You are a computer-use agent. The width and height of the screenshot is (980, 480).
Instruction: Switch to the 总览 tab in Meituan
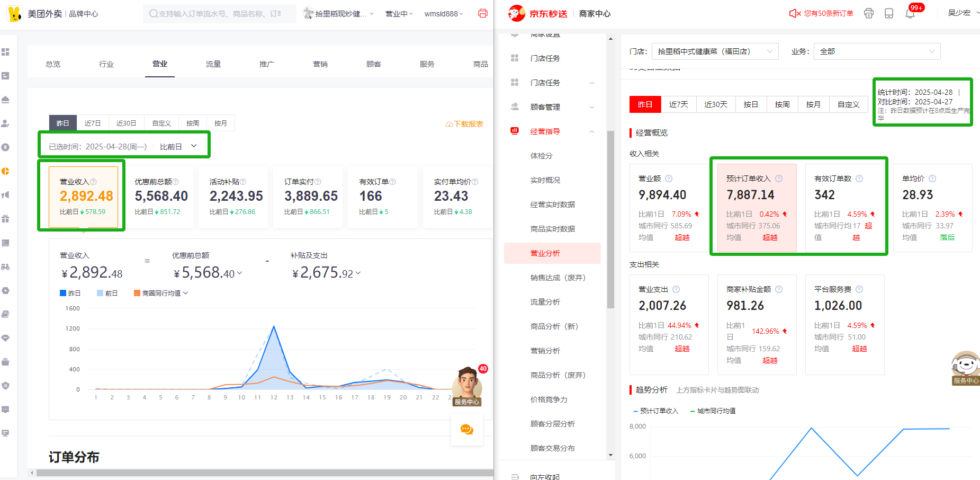[x=53, y=64]
